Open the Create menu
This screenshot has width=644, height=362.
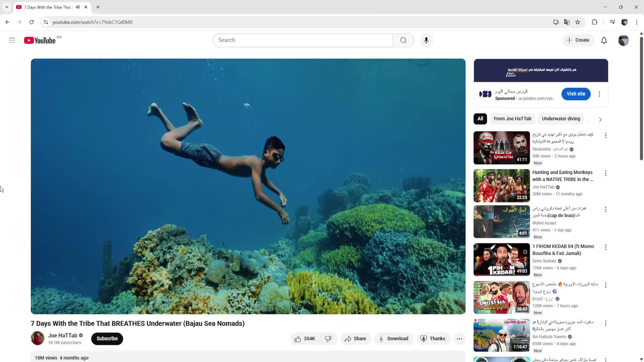[578, 40]
